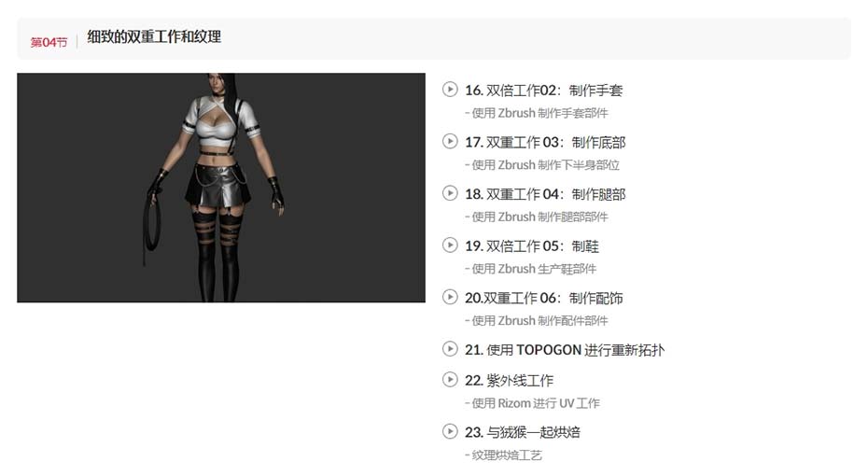
Task: Click play icon beside lesson 19
Action: [x=450, y=245]
